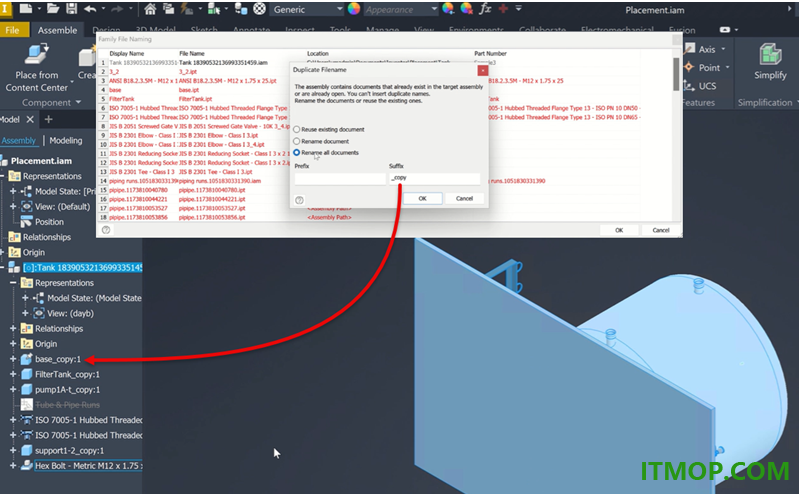The height and width of the screenshot is (494, 799).
Task: Close the Model browser panel tab
Action: pos(30,119)
